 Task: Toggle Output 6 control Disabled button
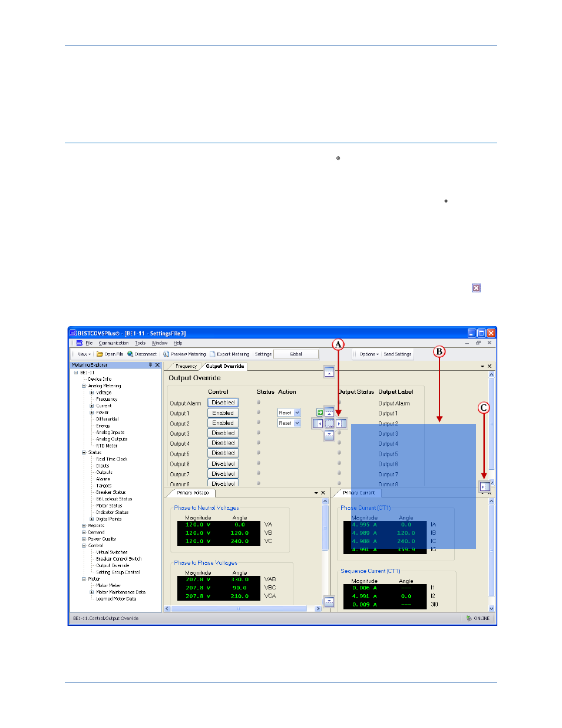tap(223, 464)
